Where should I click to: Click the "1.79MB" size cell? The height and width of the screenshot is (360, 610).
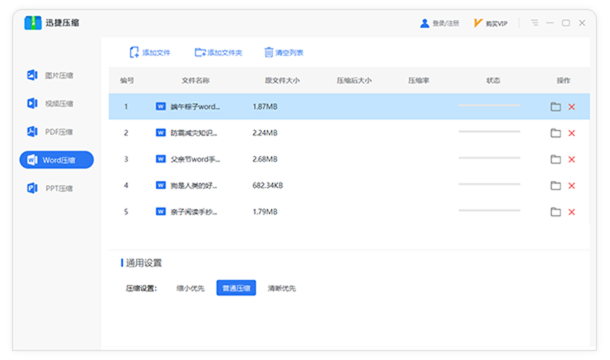click(265, 212)
